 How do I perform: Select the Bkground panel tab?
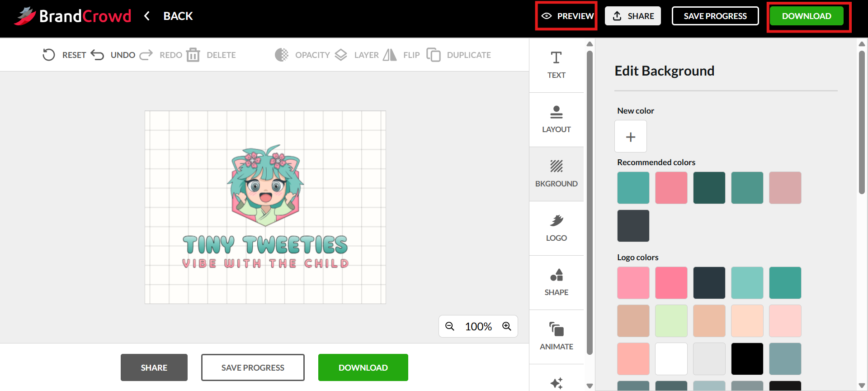557,174
